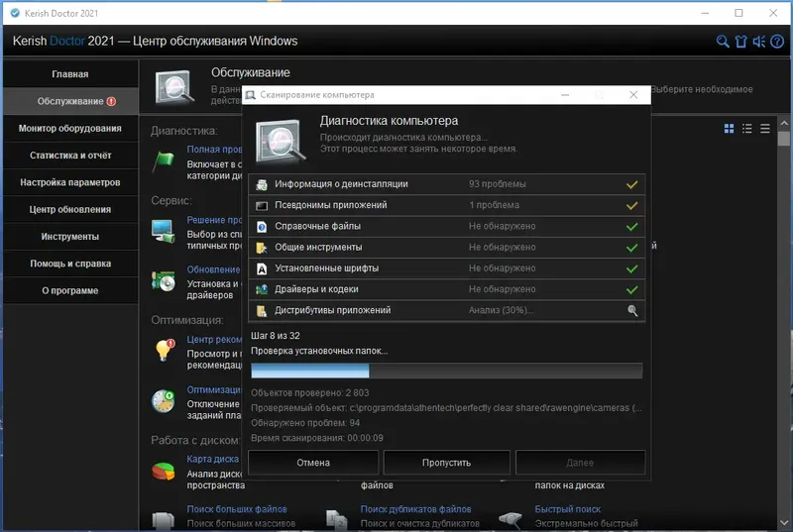
Task: Click the application aliases row icon
Action: pos(262,206)
